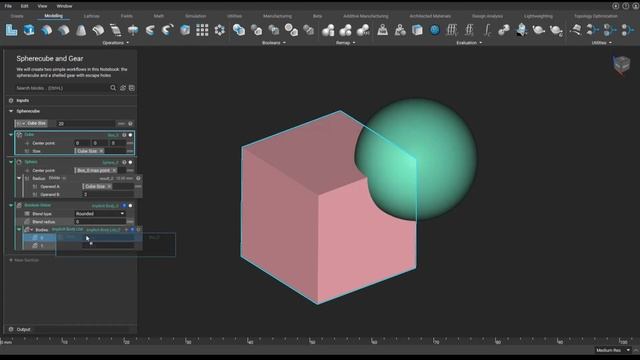Click the cone-shaped draft body icon
Screen dimensions: 640x360
[x=81, y=30]
